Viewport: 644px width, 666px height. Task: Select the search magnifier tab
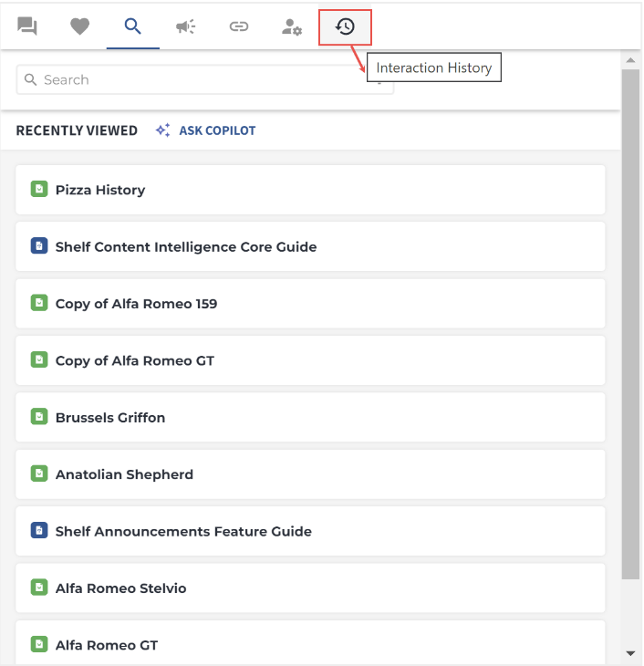click(x=132, y=26)
